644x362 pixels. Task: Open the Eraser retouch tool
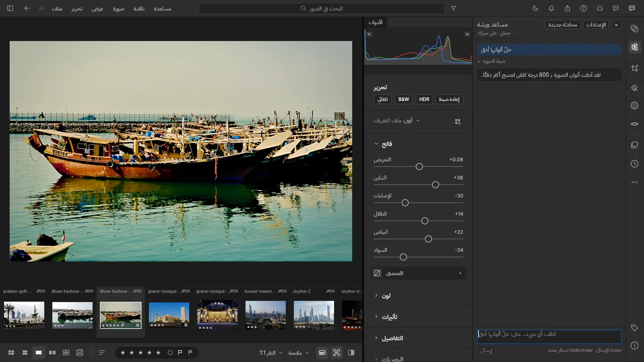tap(635, 87)
